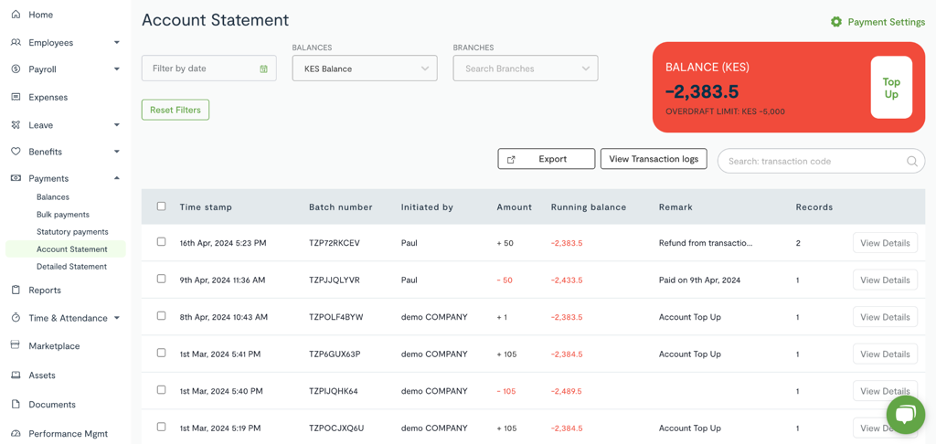Click the Payments cash icon
Viewport: 936px width, 444px height.
click(x=16, y=178)
